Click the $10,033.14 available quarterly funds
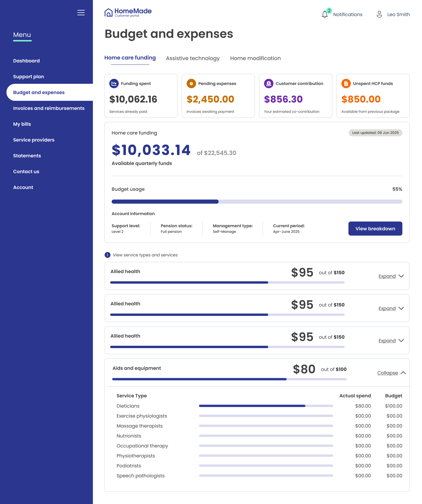Image resolution: width=422 pixels, height=504 pixels. click(x=151, y=150)
